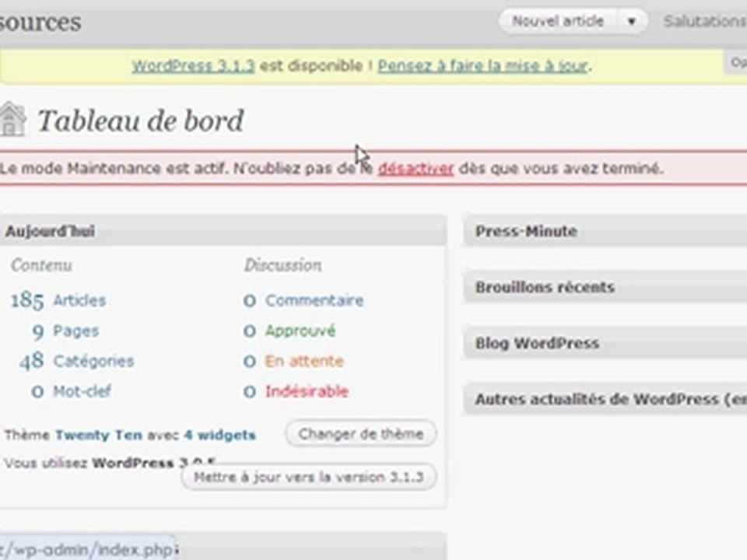
Task: Click the Contenu column heading
Action: (41, 265)
